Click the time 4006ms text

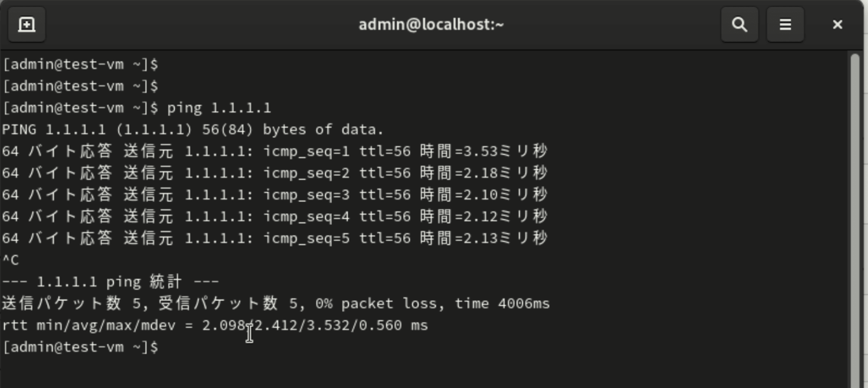point(502,304)
